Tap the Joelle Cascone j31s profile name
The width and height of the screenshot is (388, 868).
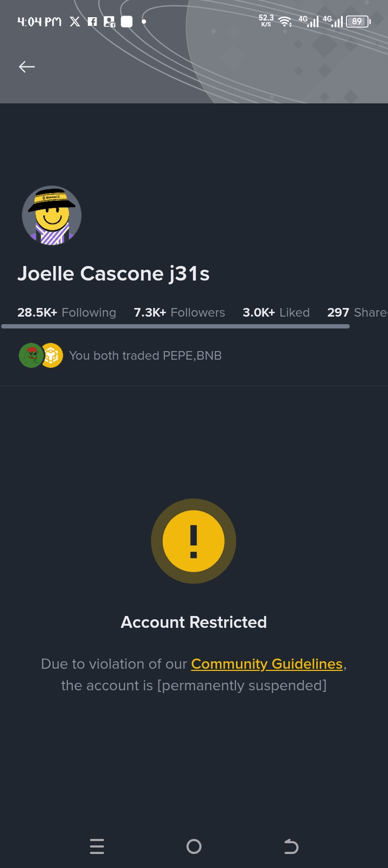pyautogui.click(x=113, y=274)
